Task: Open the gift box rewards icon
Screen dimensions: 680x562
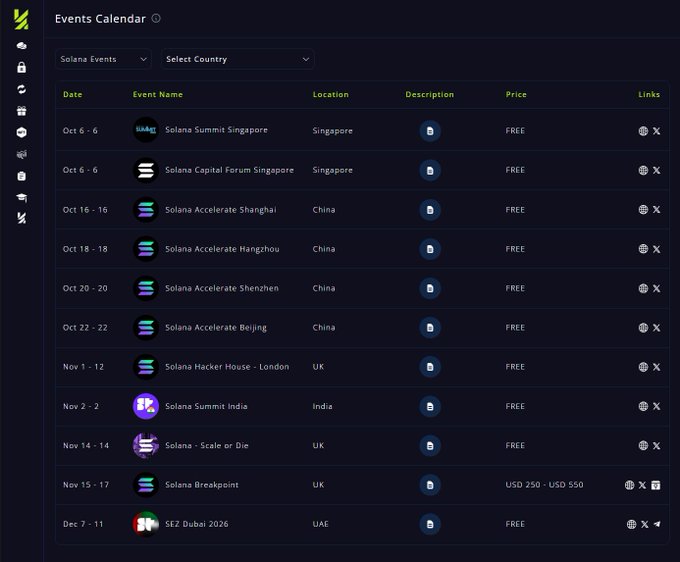Action: pos(21,111)
